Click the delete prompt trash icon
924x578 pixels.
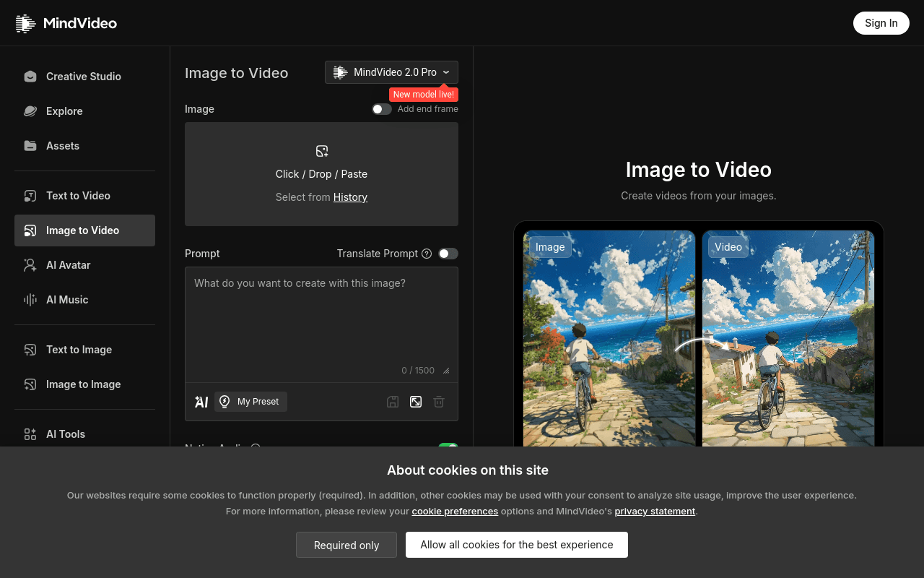click(439, 402)
